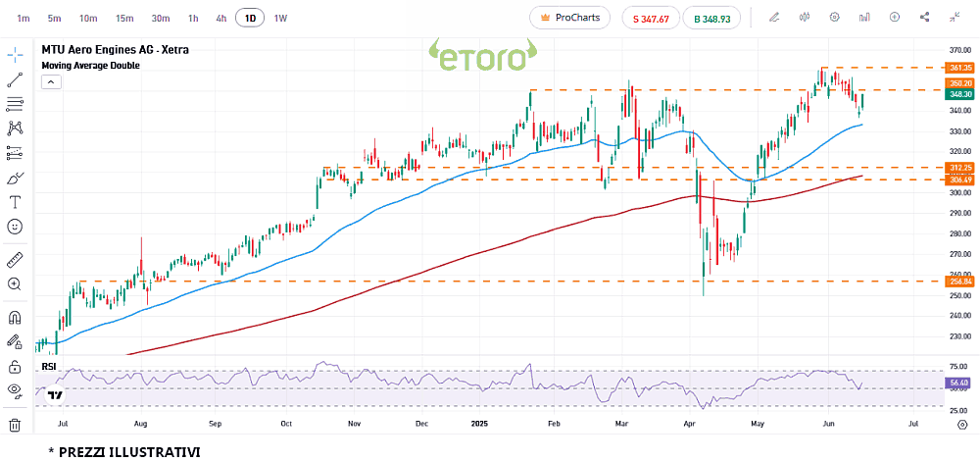Click the Apr label on the time axis
The image size is (980, 461).
[690, 424]
